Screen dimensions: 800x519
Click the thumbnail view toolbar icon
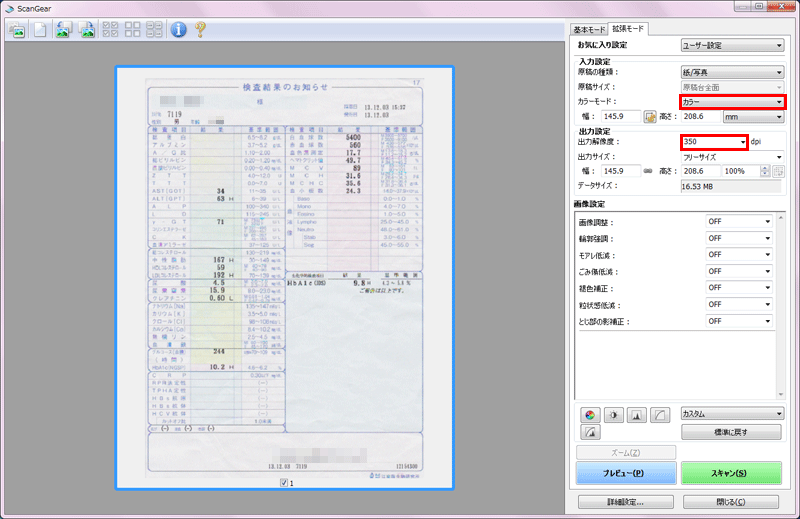pyautogui.click(x=17, y=30)
